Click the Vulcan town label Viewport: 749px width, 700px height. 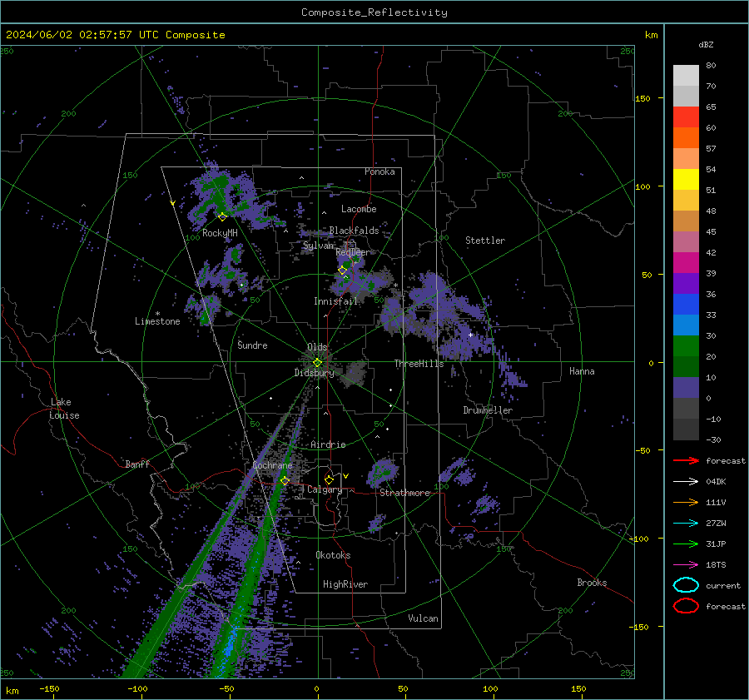point(423,618)
